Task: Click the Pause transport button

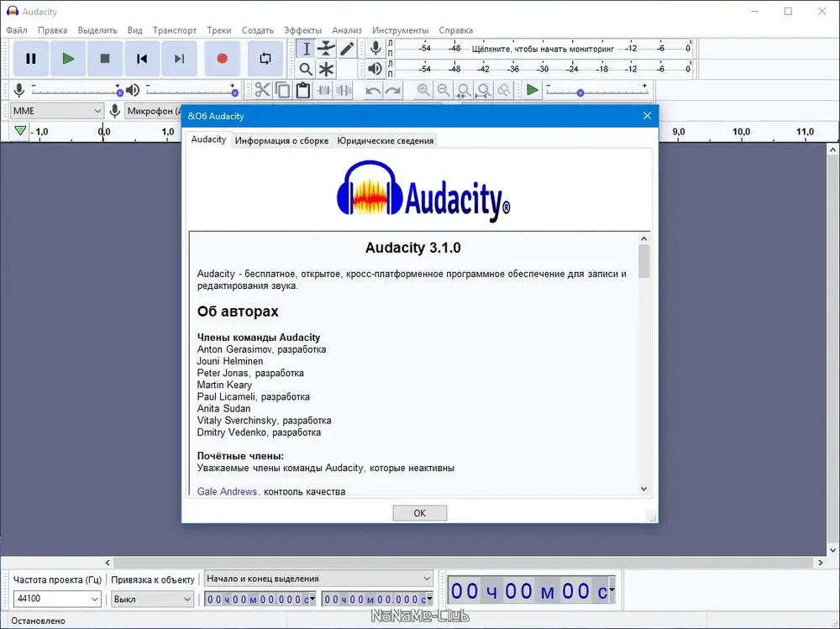Action: point(31,59)
